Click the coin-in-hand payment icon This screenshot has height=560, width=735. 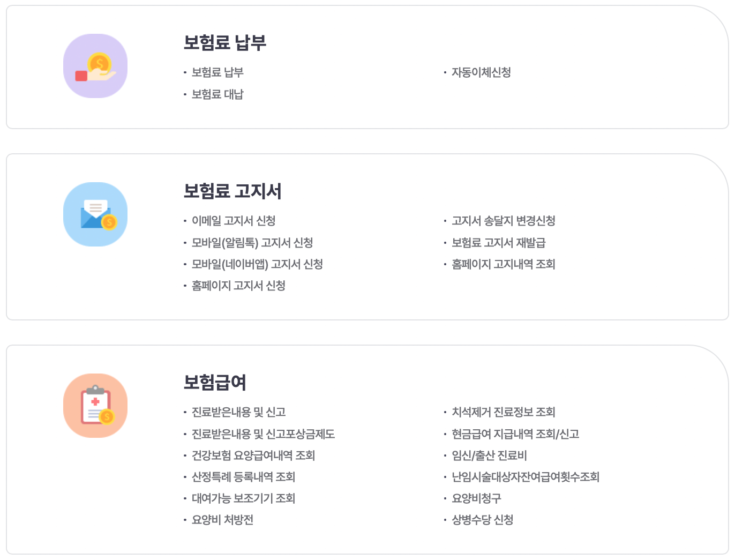[x=95, y=65]
